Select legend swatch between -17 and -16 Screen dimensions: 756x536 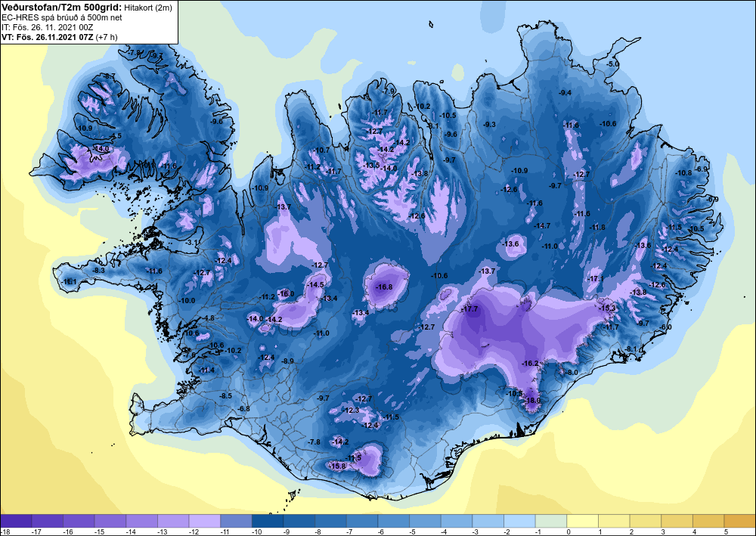pos(47,521)
